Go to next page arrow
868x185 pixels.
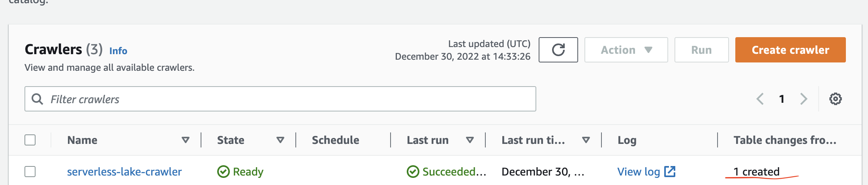click(x=804, y=99)
